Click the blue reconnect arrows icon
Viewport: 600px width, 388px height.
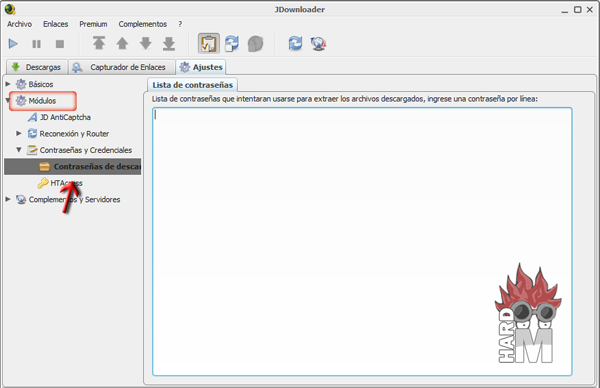coord(295,43)
